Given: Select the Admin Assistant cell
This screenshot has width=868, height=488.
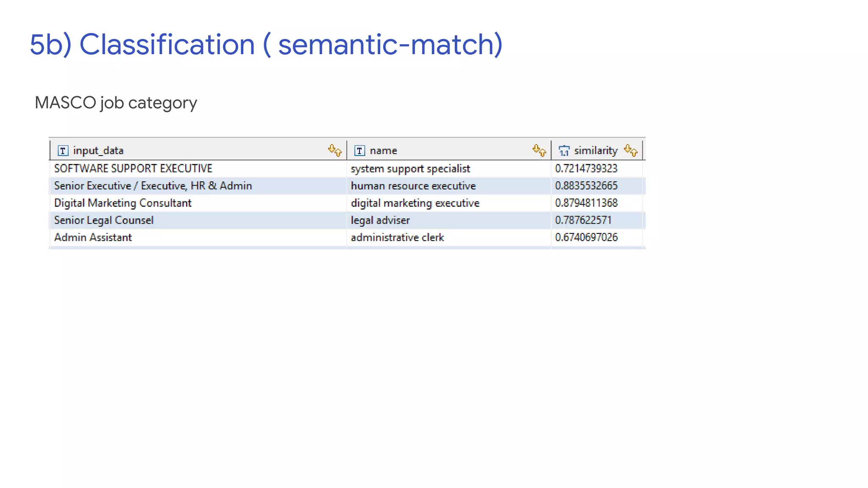Looking at the screenshot, I should coord(198,237).
